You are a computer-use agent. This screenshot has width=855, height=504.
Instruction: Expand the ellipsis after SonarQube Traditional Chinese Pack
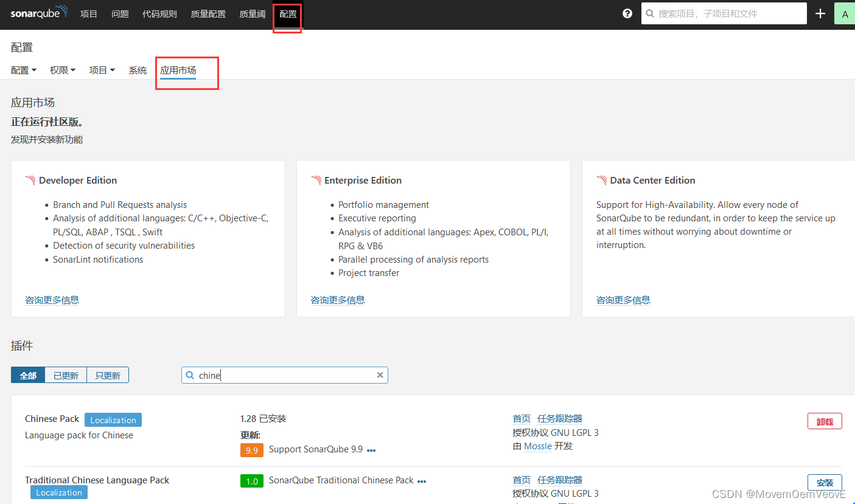point(422,482)
